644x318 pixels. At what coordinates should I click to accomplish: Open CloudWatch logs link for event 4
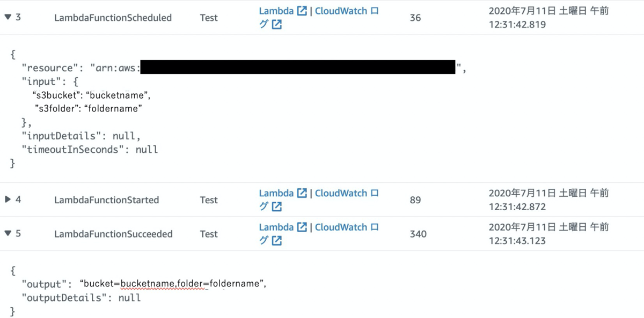click(x=347, y=193)
